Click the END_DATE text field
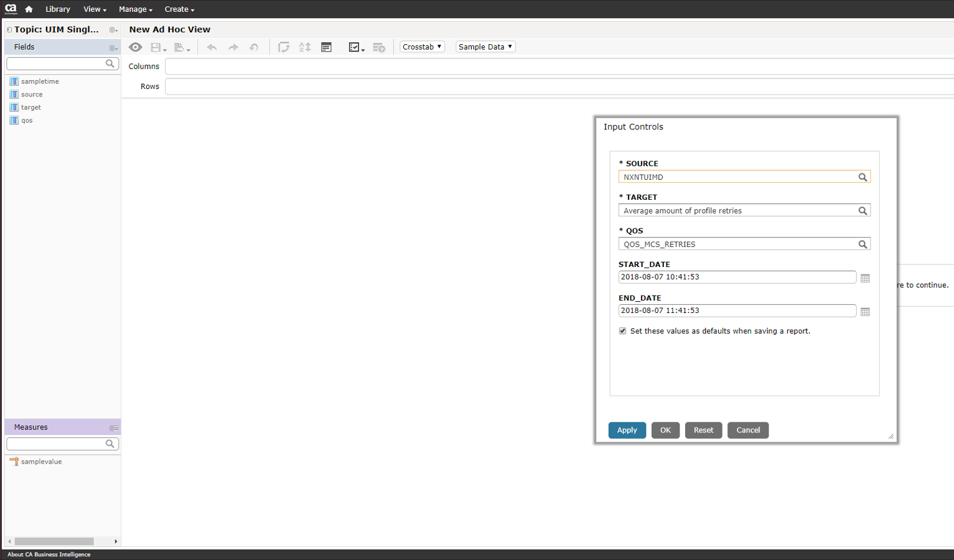Image resolution: width=954 pixels, height=560 pixels. click(737, 310)
